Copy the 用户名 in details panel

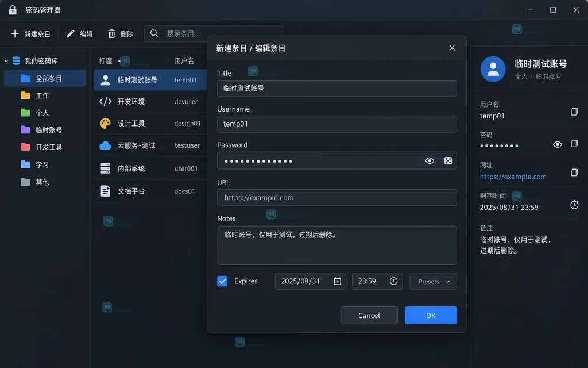[574, 112]
